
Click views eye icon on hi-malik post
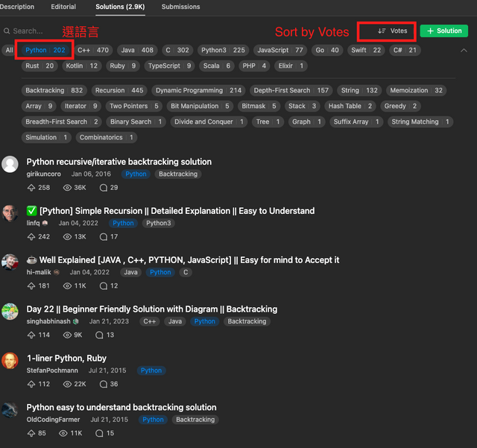click(x=67, y=285)
